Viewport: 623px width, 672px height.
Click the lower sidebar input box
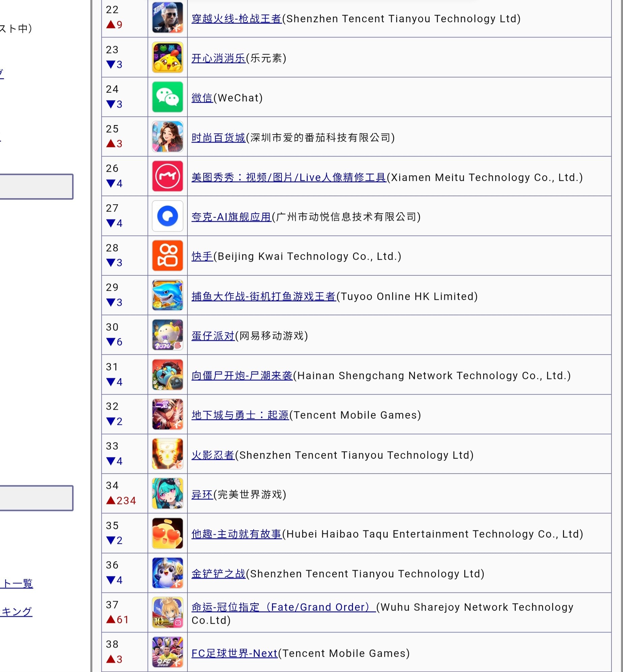point(36,498)
